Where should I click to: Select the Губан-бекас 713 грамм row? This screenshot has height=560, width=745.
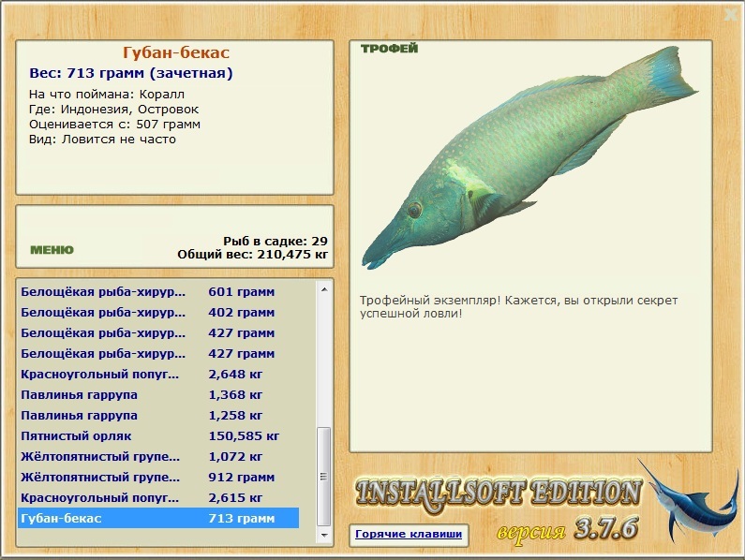158,518
